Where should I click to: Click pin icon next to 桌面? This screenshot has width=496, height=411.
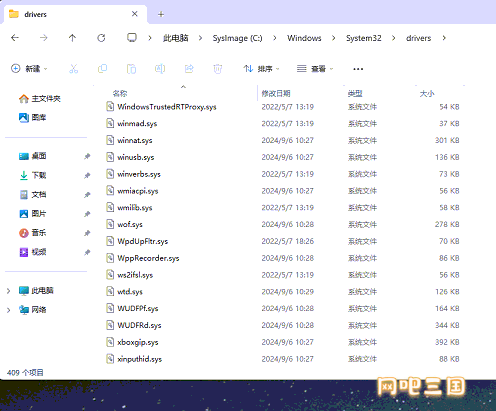(x=87, y=156)
